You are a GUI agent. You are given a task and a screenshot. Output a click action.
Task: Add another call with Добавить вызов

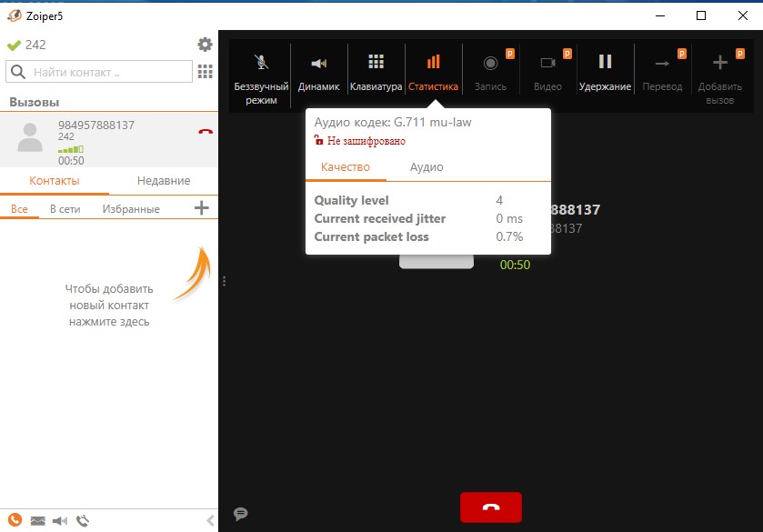(719, 75)
